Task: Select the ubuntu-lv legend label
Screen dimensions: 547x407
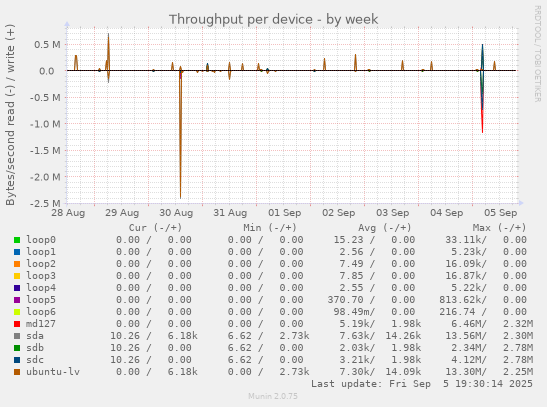Action: [53, 372]
